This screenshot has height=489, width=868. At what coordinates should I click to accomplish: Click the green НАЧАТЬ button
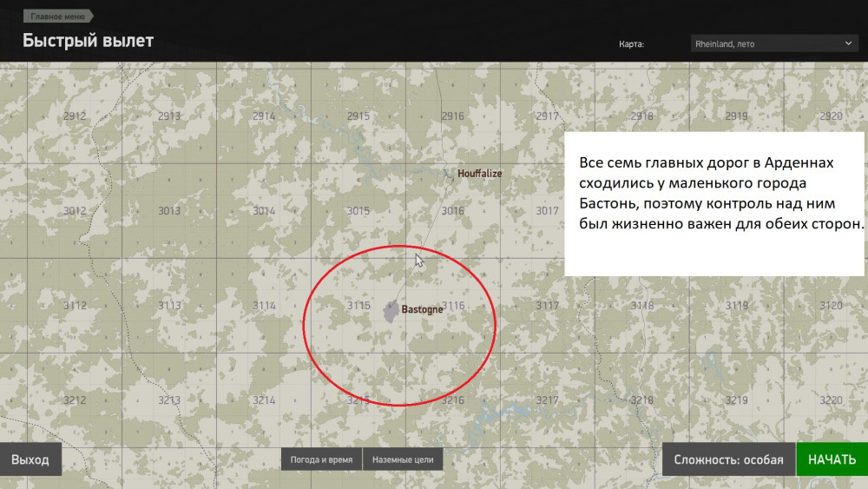click(x=832, y=459)
